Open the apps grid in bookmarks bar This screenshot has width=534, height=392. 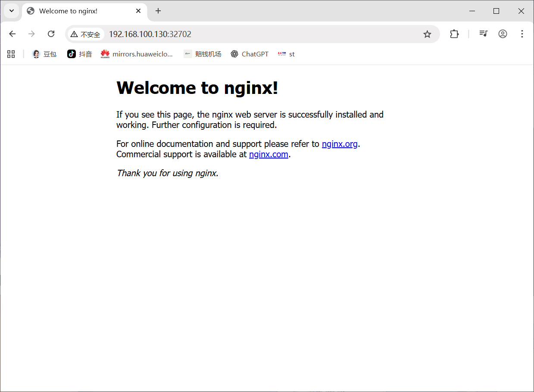11,54
